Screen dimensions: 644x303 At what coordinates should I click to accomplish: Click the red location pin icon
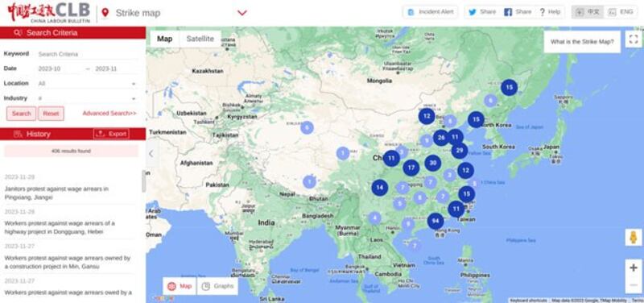(x=105, y=13)
